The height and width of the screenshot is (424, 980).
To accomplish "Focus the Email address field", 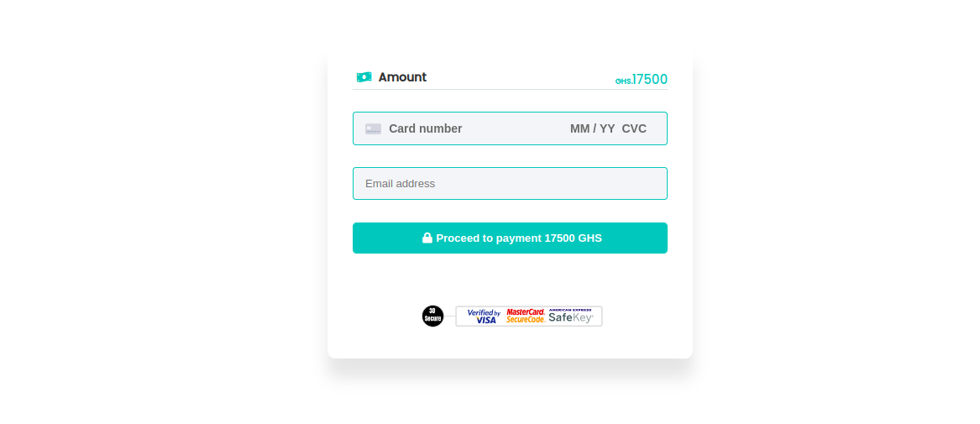I will click(510, 184).
